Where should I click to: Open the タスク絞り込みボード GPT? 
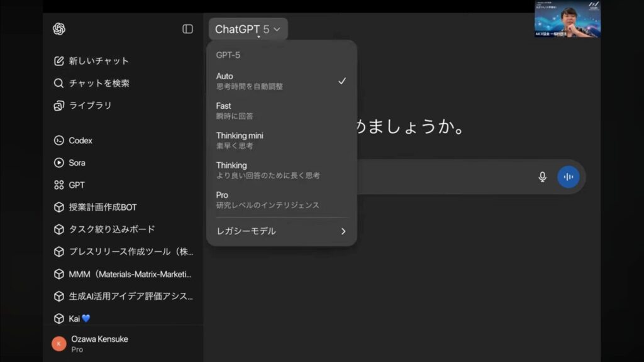pyautogui.click(x=111, y=229)
